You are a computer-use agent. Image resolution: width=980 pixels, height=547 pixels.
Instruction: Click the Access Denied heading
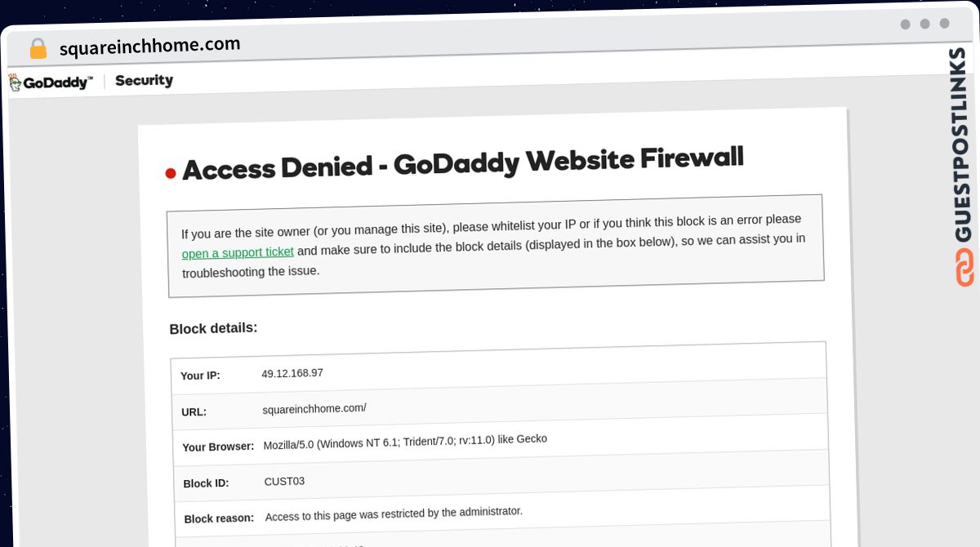point(463,163)
